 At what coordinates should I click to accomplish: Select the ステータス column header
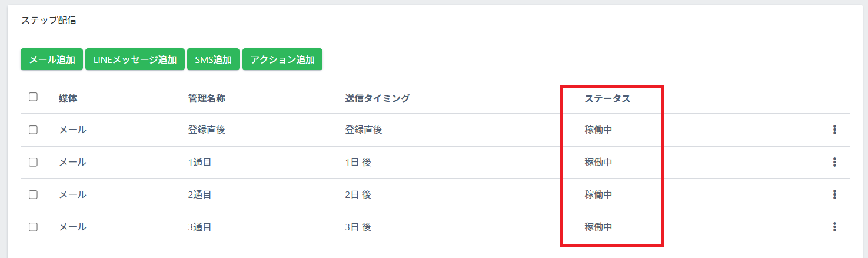[607, 98]
